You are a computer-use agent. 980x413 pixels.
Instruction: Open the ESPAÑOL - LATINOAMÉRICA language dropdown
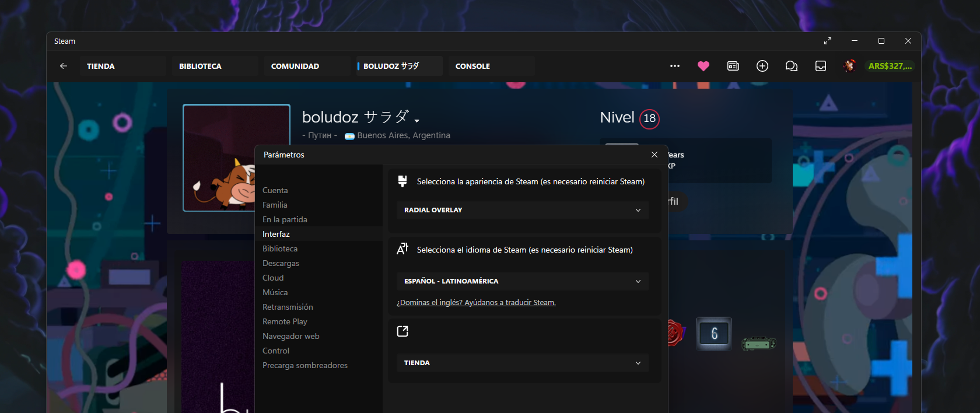[523, 281]
